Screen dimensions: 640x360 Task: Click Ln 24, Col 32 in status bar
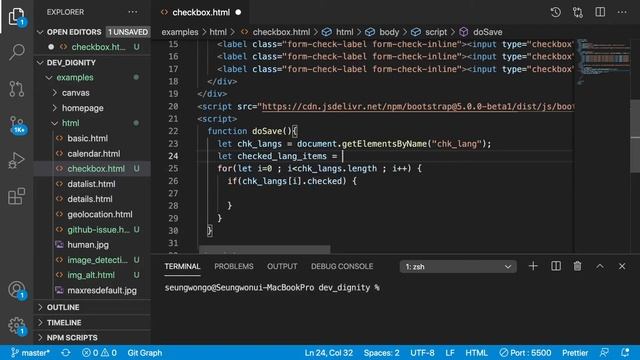point(329,353)
